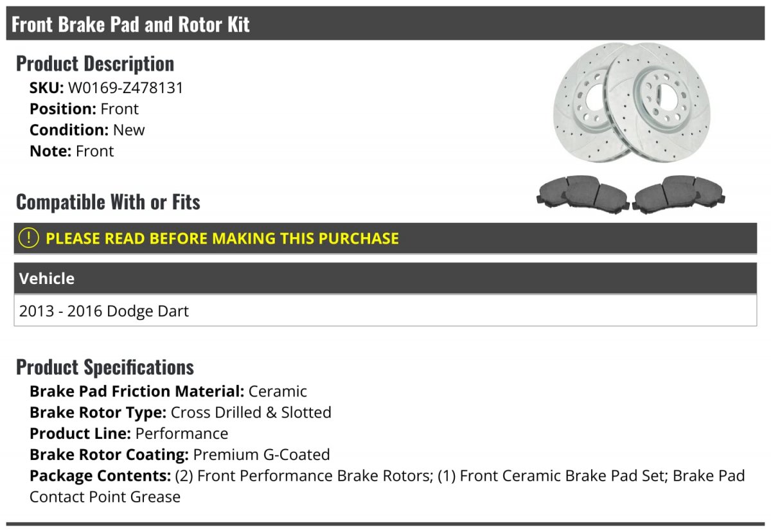The height and width of the screenshot is (532, 771).
Task: Click the yellow warning exclamation icon
Action: click(x=29, y=238)
